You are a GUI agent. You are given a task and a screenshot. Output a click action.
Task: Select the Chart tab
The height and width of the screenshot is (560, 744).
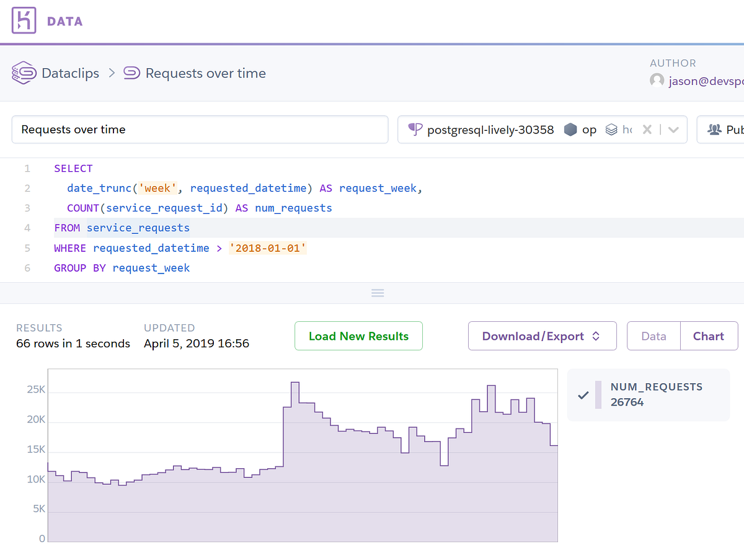point(709,336)
